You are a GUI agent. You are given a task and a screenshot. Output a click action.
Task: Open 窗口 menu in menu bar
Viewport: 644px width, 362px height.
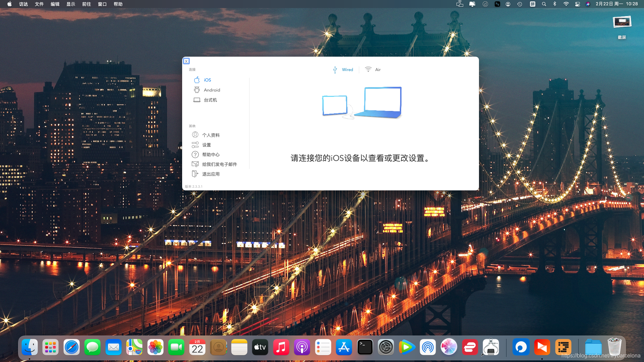click(102, 4)
